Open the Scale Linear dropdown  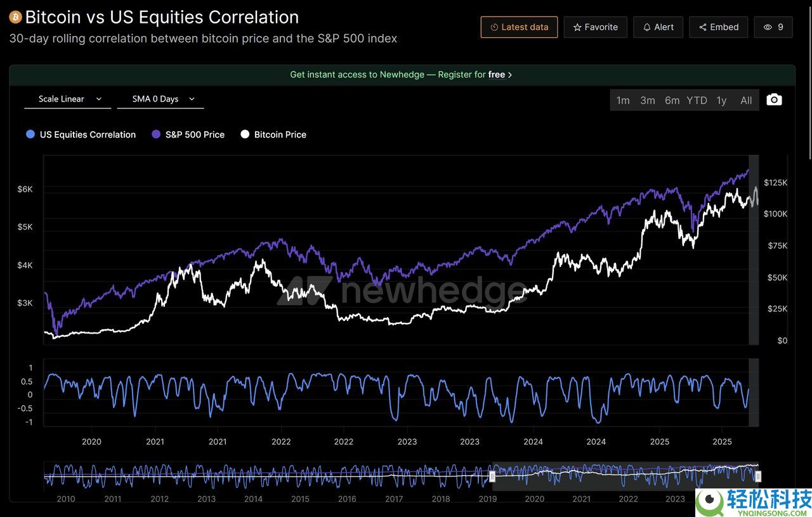[x=68, y=99]
